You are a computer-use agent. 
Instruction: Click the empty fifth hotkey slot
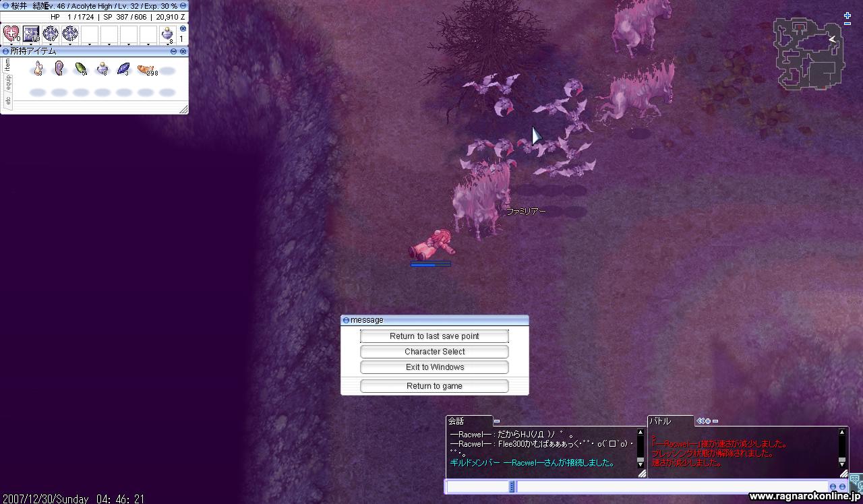pos(90,34)
